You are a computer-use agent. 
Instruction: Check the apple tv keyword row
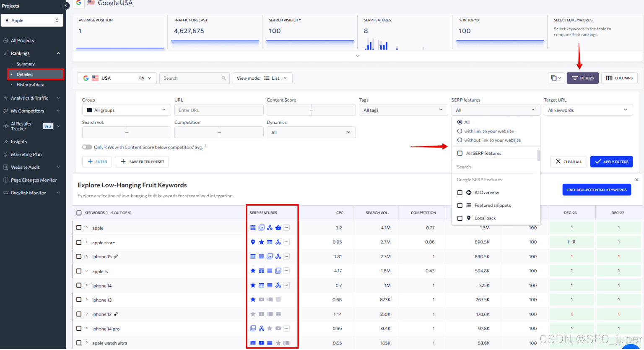coord(79,271)
